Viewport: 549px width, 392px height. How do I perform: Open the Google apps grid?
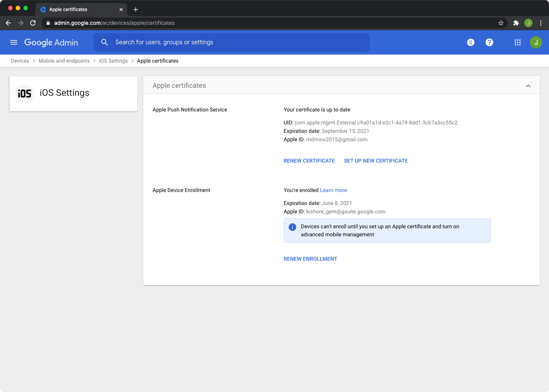pyautogui.click(x=518, y=42)
